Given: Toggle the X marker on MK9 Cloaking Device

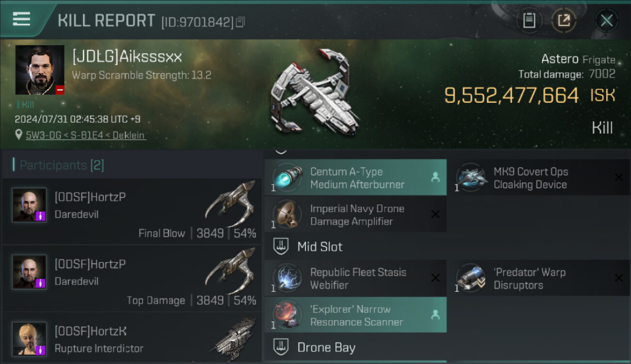Looking at the screenshot, I should (x=619, y=178).
